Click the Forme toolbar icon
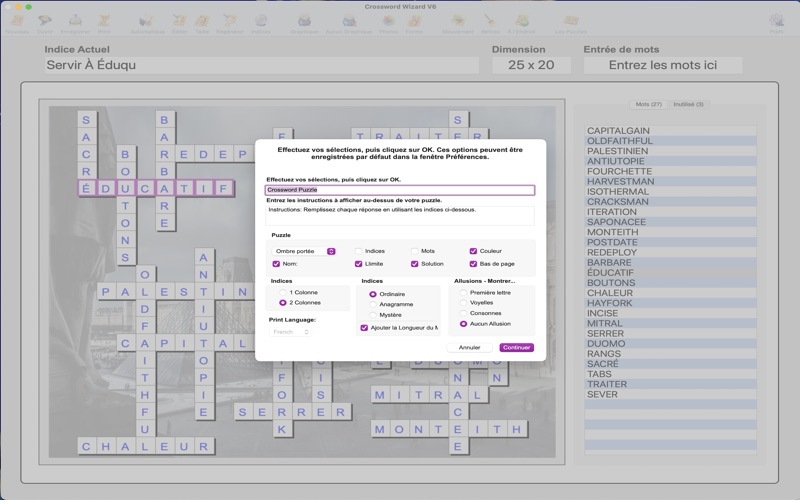Image resolution: width=800 pixels, height=500 pixels. click(414, 21)
